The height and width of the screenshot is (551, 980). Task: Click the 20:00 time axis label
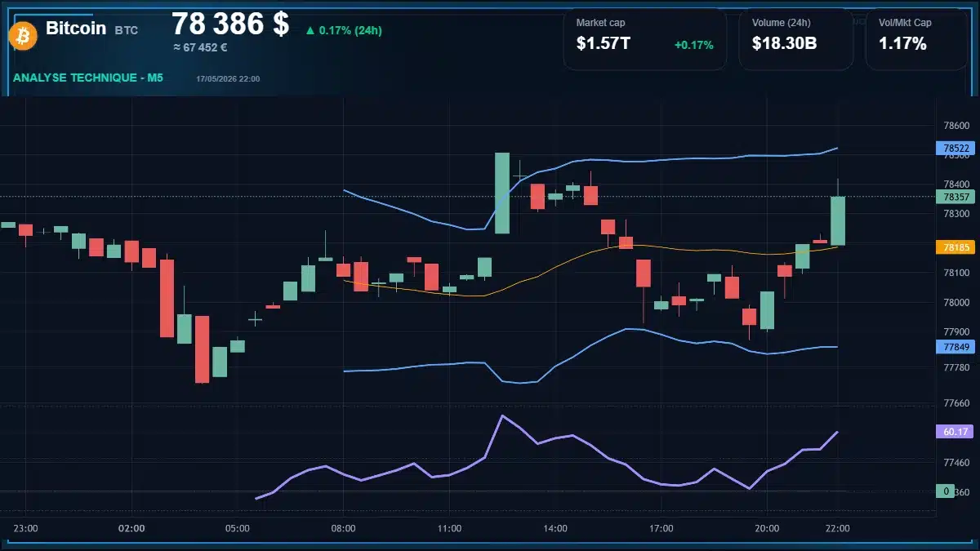pos(767,528)
